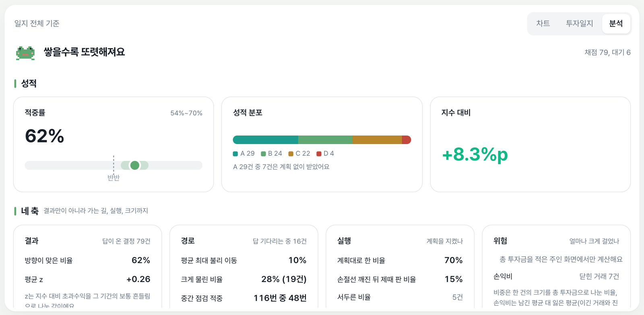This screenshot has height=315, width=644.
Task: Click the 'A 29건 중 7건은 계획 없이 받았어요' note
Action: 281,167
